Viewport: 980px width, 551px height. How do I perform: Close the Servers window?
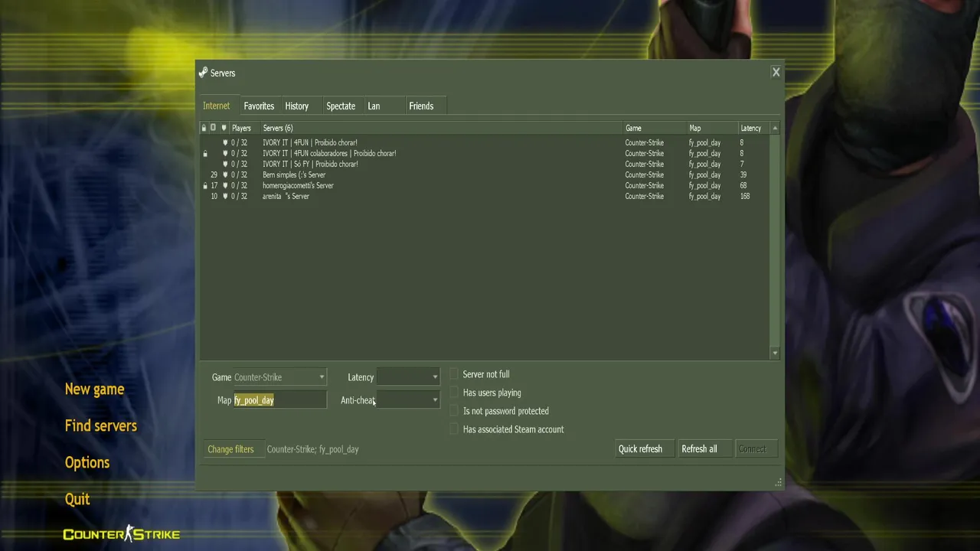coord(776,72)
